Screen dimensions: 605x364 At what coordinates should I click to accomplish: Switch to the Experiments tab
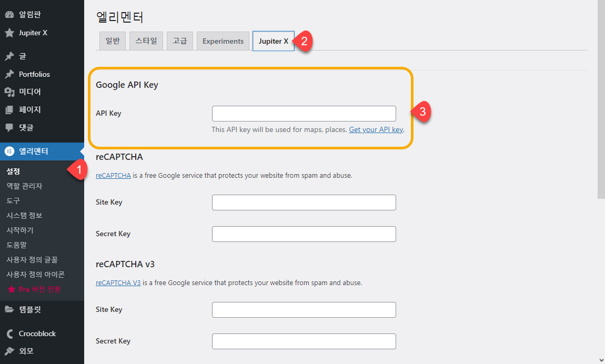point(223,41)
